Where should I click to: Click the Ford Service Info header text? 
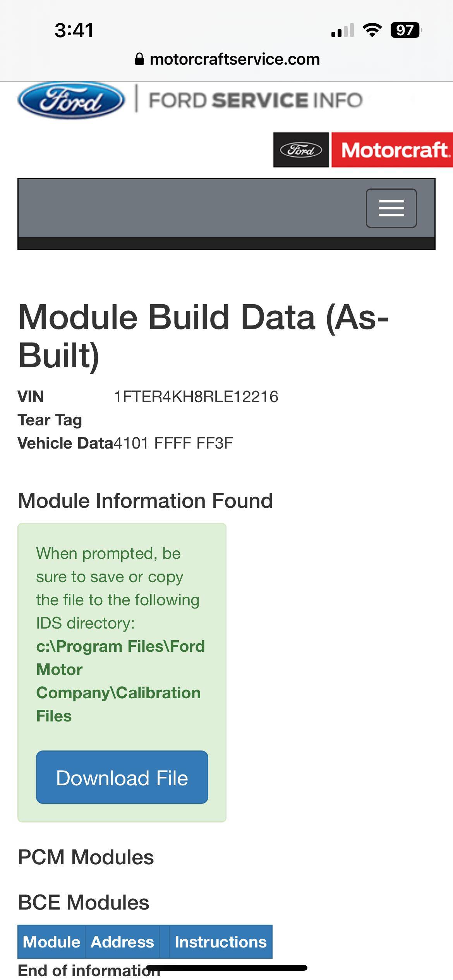(x=256, y=100)
